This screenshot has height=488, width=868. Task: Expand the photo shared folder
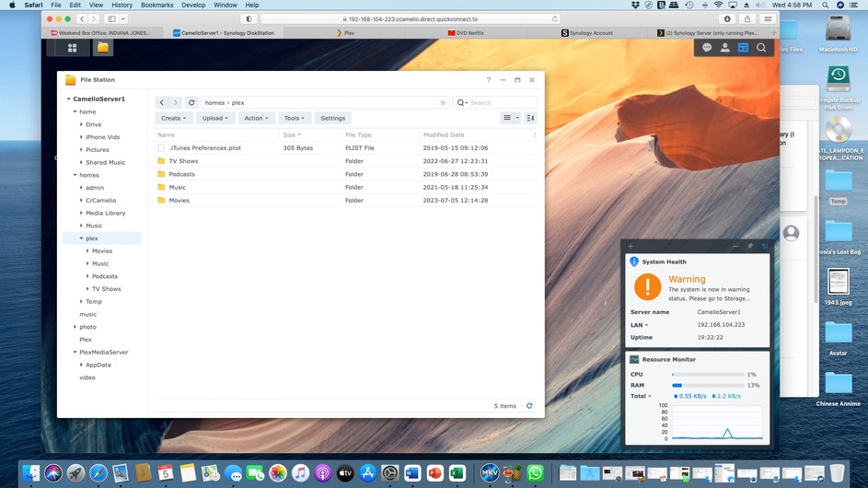[x=75, y=327]
